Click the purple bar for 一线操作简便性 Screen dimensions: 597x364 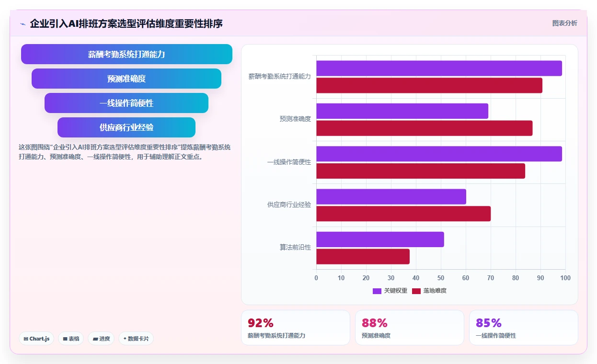(x=439, y=154)
